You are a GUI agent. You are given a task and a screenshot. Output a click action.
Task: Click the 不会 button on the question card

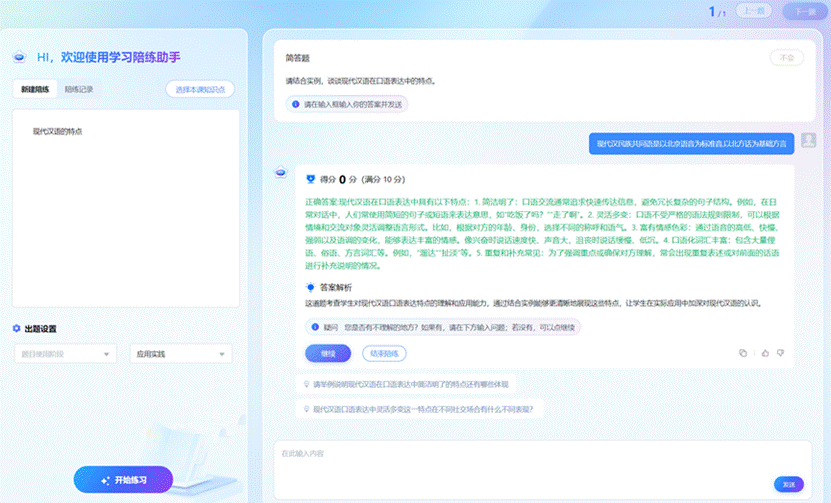(786, 58)
